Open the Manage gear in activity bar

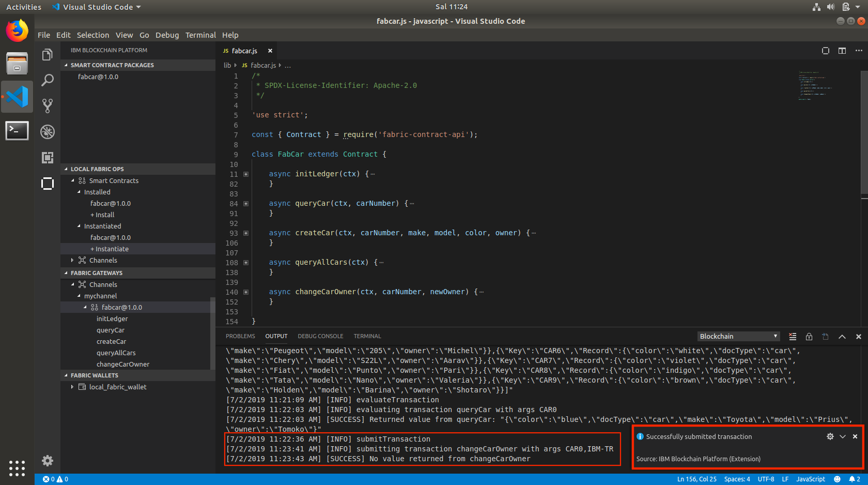[x=48, y=461]
